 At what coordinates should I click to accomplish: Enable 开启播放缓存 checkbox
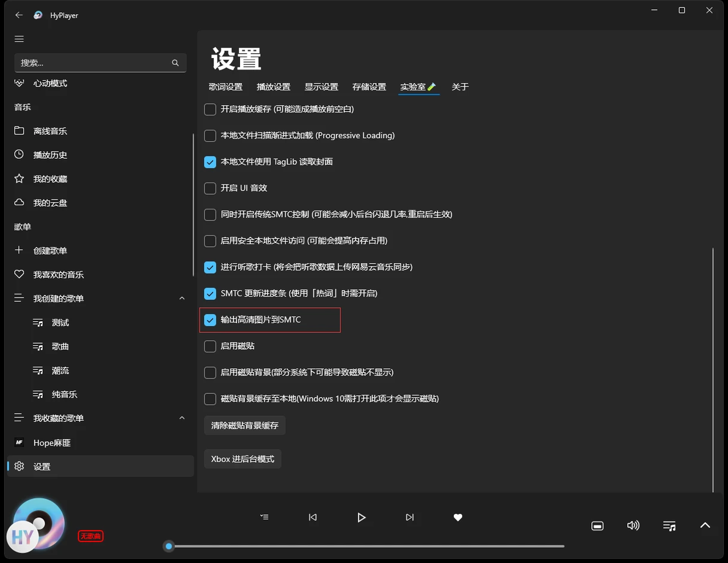[x=210, y=109]
